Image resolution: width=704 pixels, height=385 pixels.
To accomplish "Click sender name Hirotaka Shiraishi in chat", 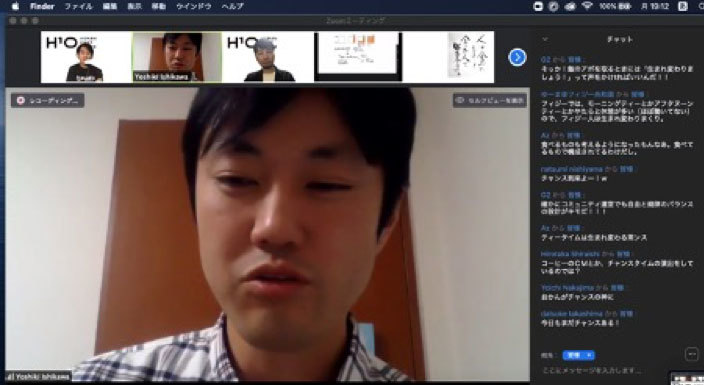I will pyautogui.click(x=570, y=254).
